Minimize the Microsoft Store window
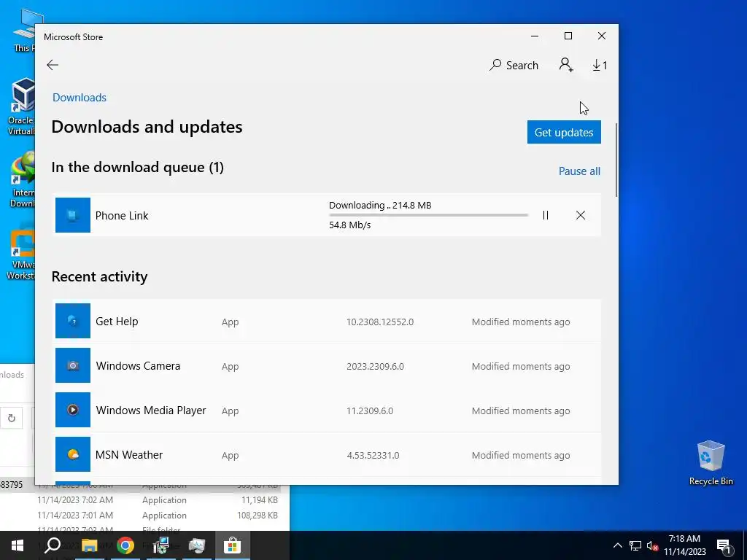Screen dimensions: 747x560 click(x=535, y=36)
